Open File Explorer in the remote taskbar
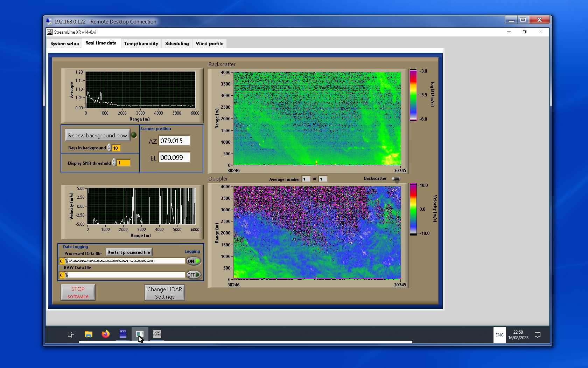 [x=88, y=334]
